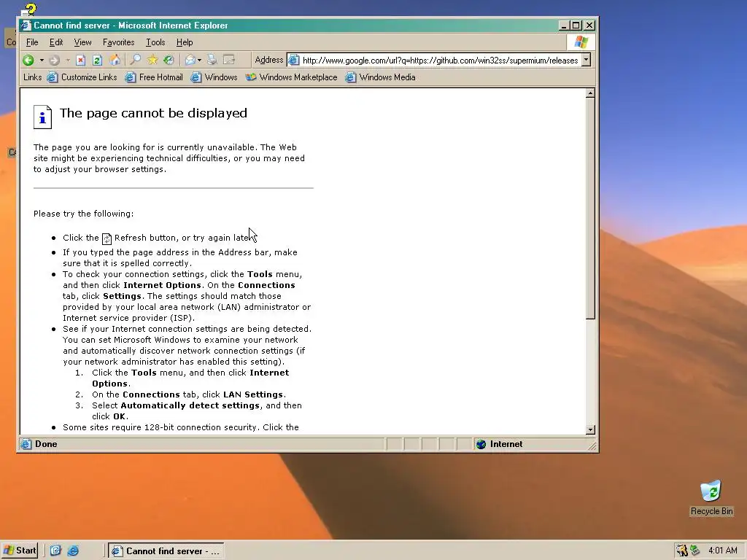Click the Address label
Viewport: 747px width, 560px height.
click(x=269, y=60)
